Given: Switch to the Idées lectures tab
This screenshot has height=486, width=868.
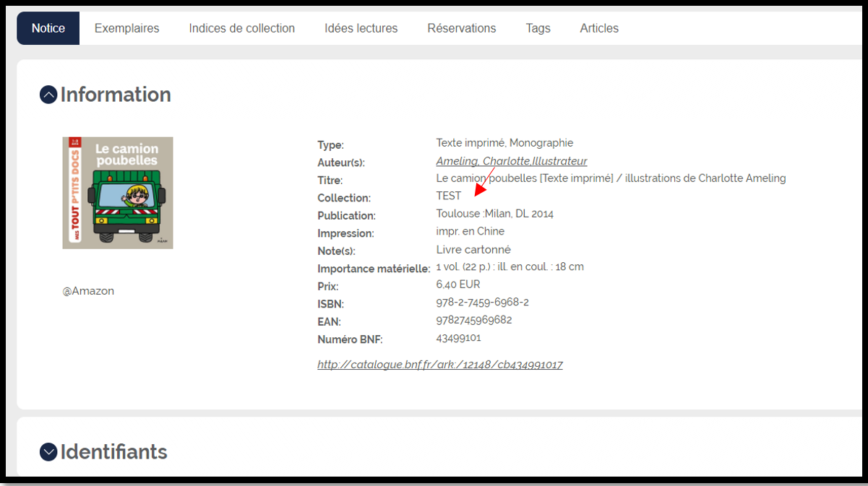Looking at the screenshot, I should click(x=361, y=28).
